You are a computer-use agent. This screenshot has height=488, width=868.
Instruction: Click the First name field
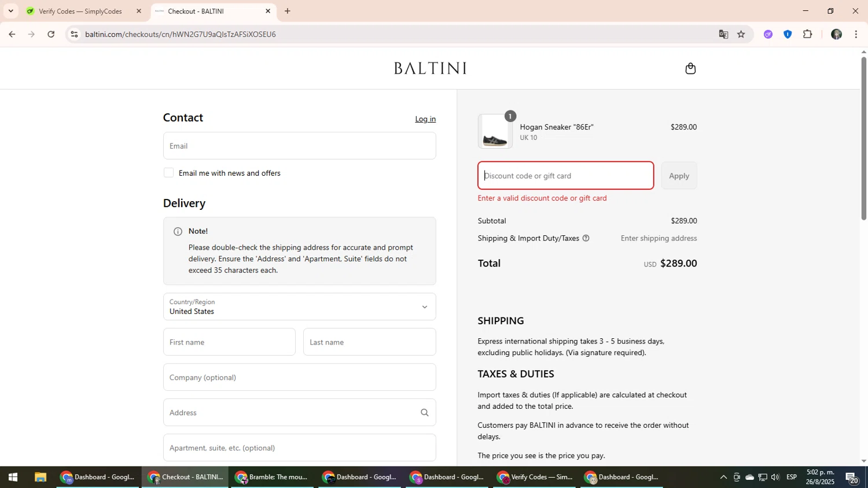229,342
